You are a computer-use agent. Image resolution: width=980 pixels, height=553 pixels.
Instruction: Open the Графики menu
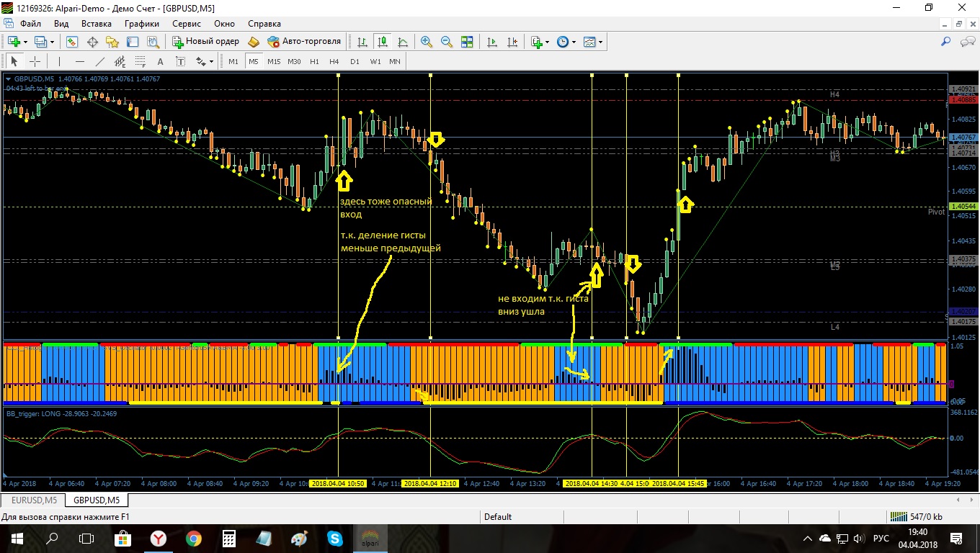pos(142,24)
